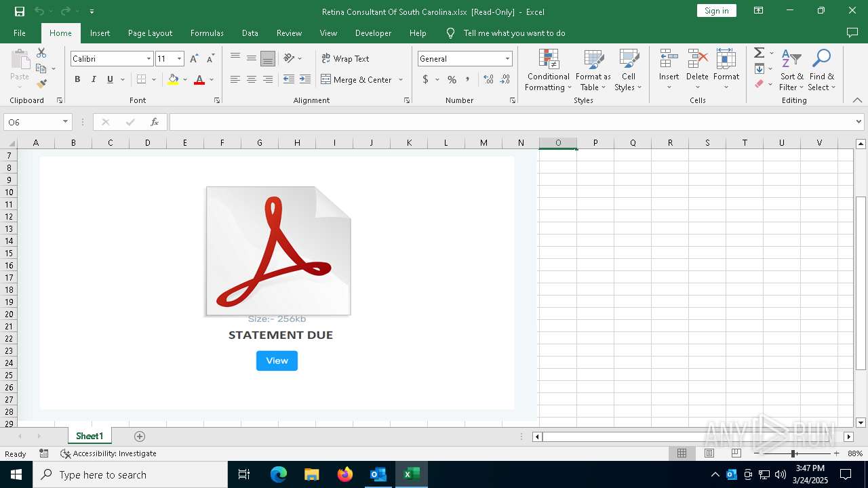This screenshot has height=488, width=868.
Task: Click Increase Decimal icon
Action: pos(488,79)
